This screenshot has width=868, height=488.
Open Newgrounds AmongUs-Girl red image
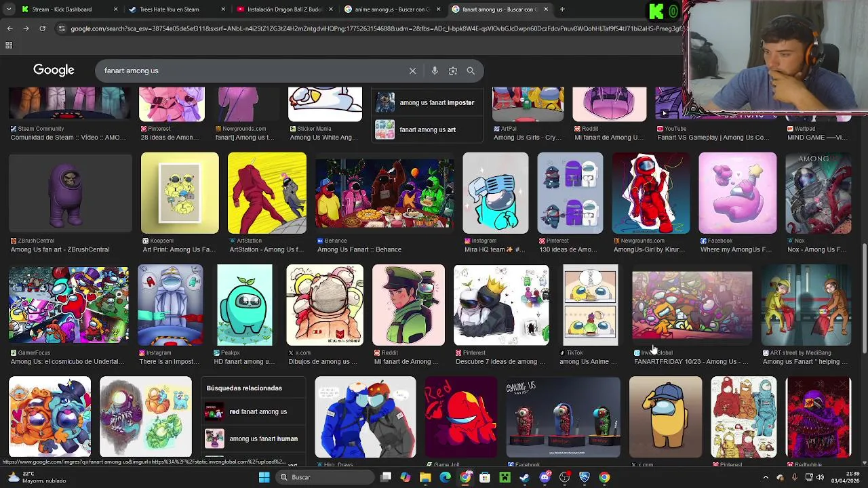pos(651,193)
